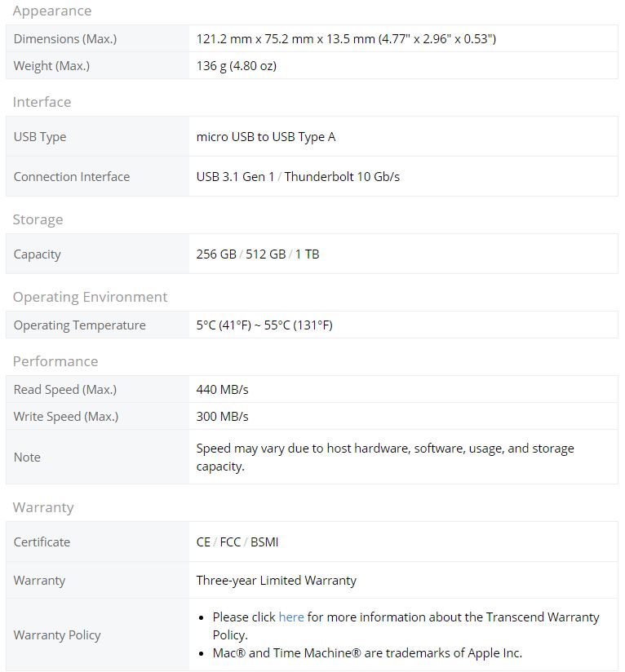Click the Performance section heading
The width and height of the screenshot is (625, 672).
55,361
